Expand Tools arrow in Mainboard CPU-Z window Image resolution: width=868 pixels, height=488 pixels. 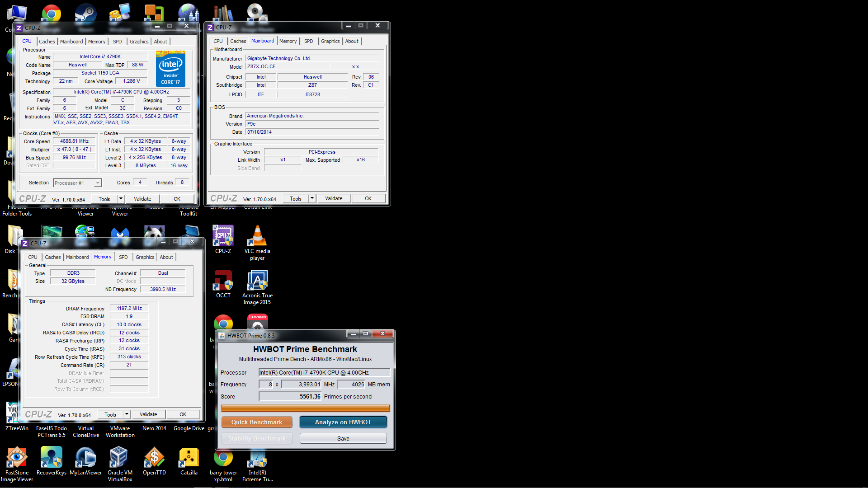point(312,198)
